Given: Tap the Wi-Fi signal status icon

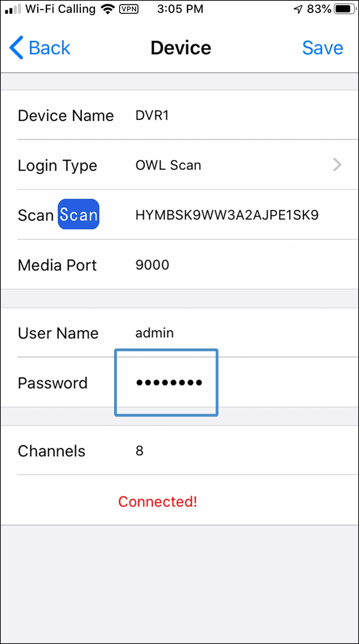Looking at the screenshot, I should click(108, 9).
